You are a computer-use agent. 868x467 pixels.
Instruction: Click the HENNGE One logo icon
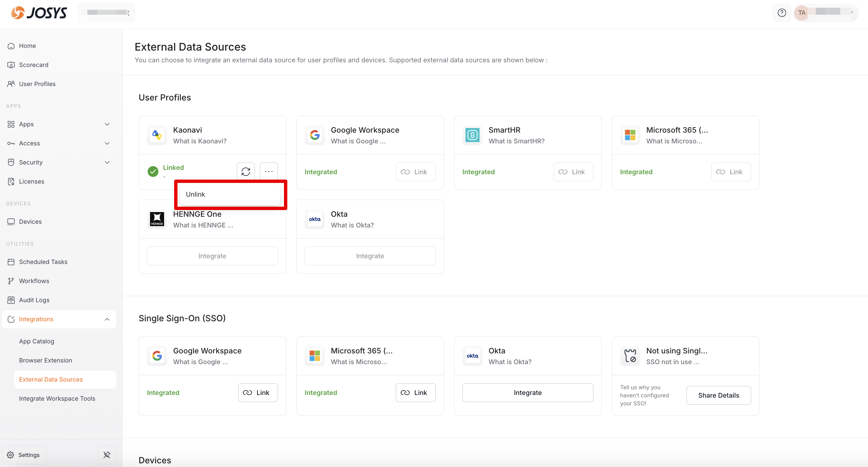(x=157, y=219)
